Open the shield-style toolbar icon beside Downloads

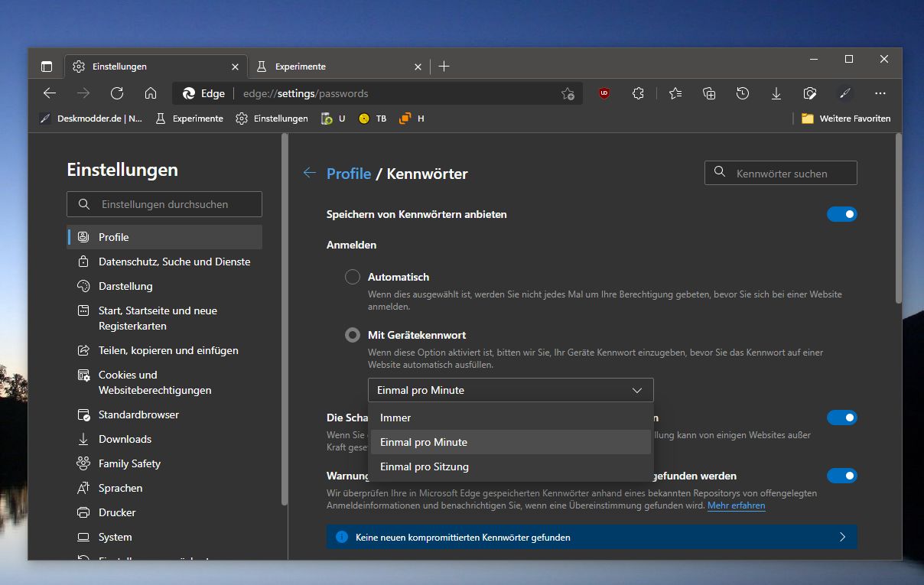[x=810, y=93]
